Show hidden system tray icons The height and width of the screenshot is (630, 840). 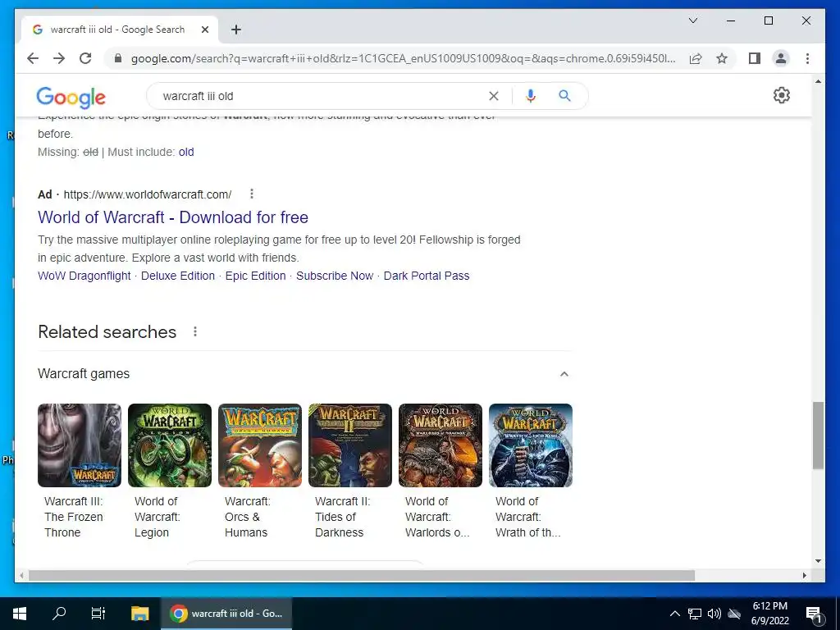675,614
